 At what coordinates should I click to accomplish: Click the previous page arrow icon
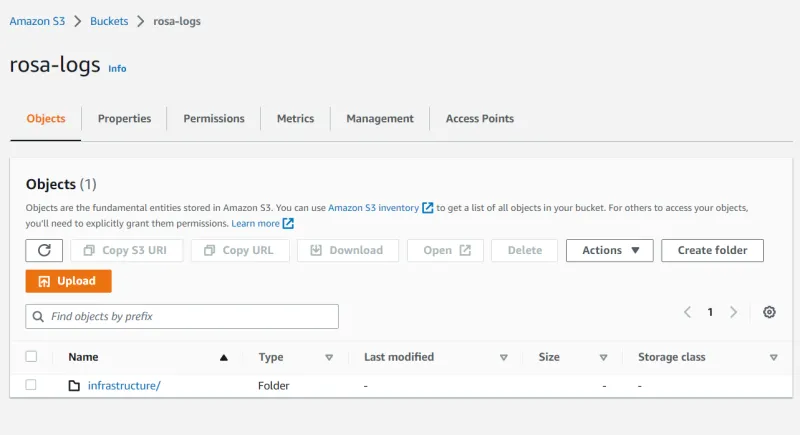[688, 312]
